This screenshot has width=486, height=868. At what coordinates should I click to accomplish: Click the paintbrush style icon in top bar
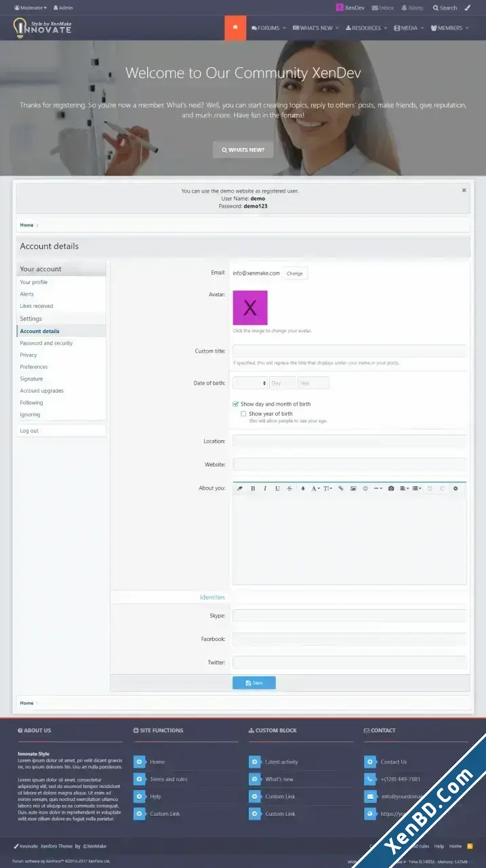[467, 8]
